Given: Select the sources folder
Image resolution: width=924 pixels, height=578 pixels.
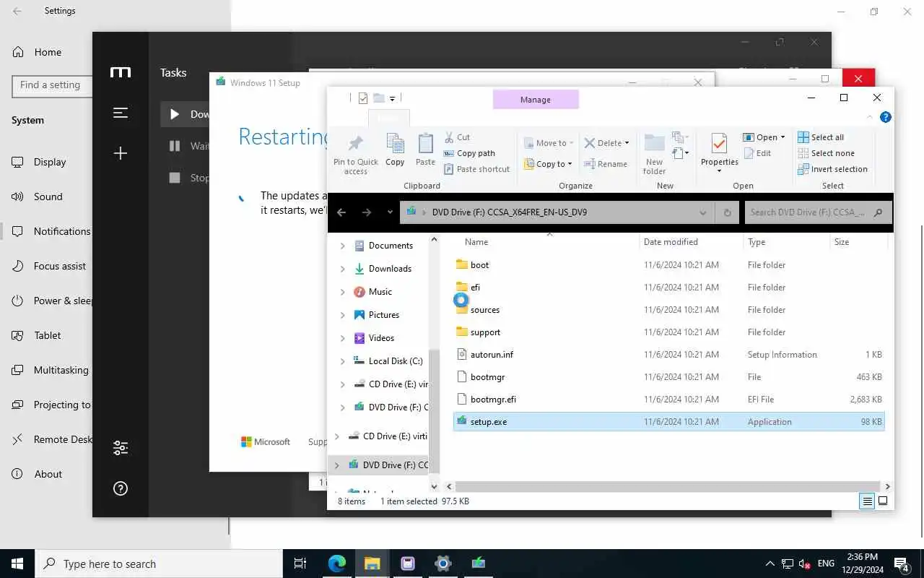Looking at the screenshot, I should 668,310.
